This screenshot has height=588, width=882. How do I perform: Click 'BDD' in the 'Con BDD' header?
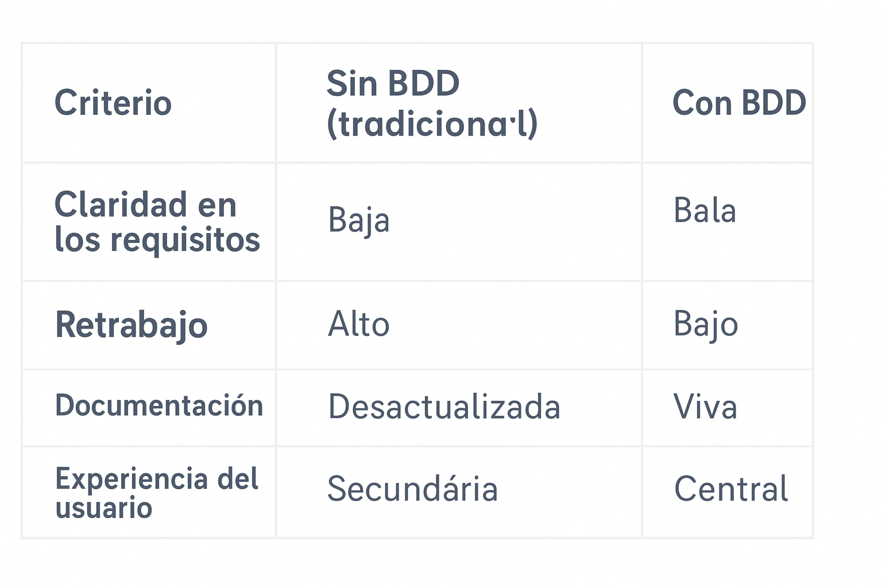[x=773, y=103]
